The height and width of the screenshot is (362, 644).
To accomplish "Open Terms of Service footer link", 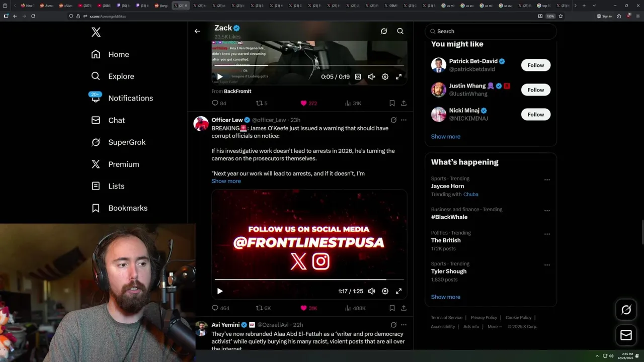I will (446, 318).
